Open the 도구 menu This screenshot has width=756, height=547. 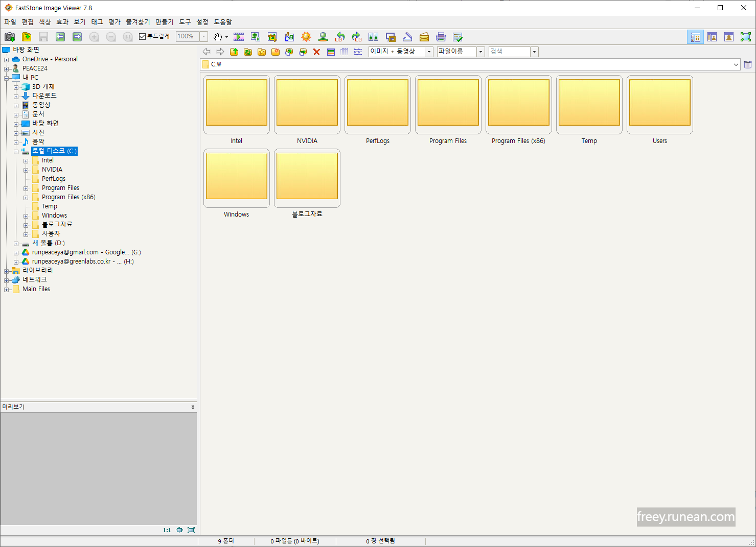click(x=185, y=22)
